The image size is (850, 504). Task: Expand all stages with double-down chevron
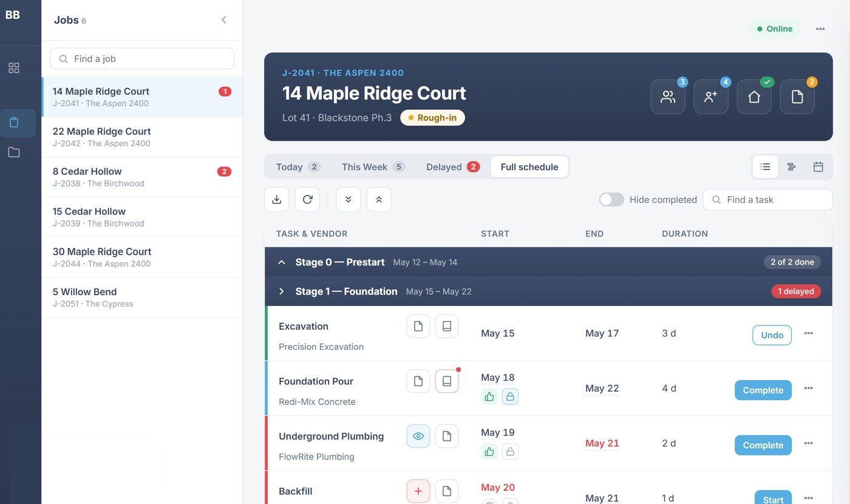[x=348, y=199]
